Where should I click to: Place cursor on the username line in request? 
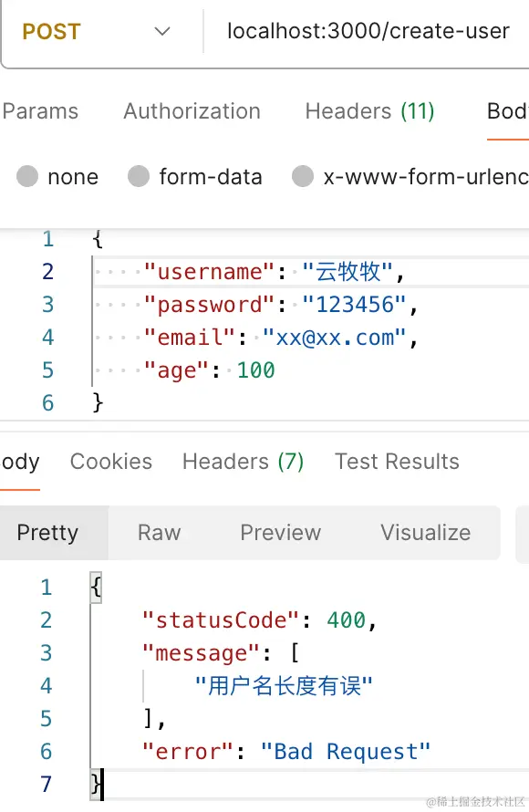(311, 272)
